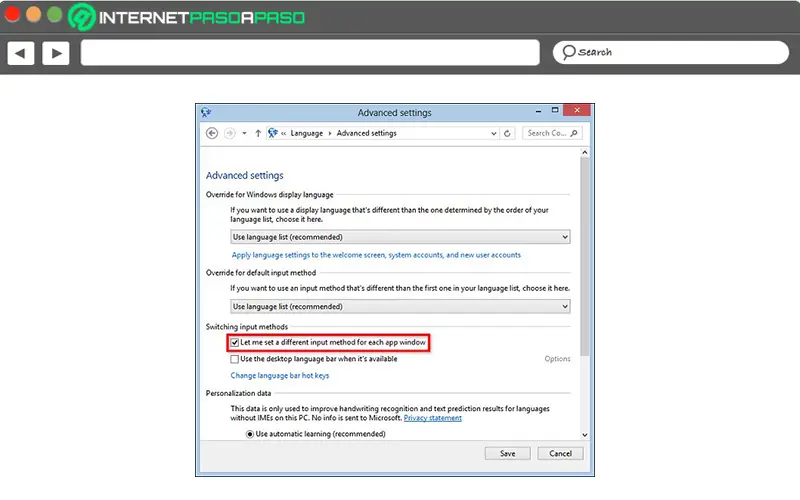The image size is (800, 500).
Task: Open recent locations dropdown arrow
Action: coord(244,133)
